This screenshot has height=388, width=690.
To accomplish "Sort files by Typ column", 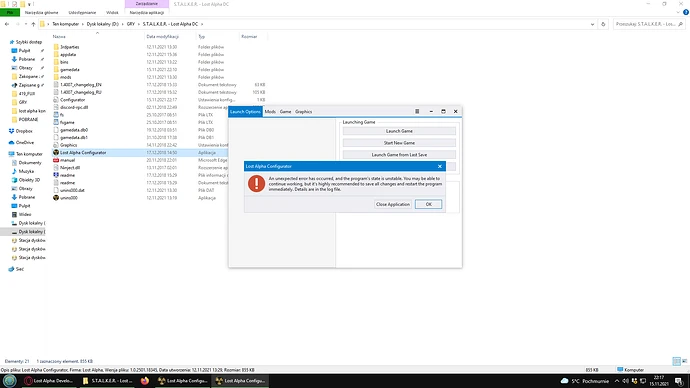I will coord(202,37).
